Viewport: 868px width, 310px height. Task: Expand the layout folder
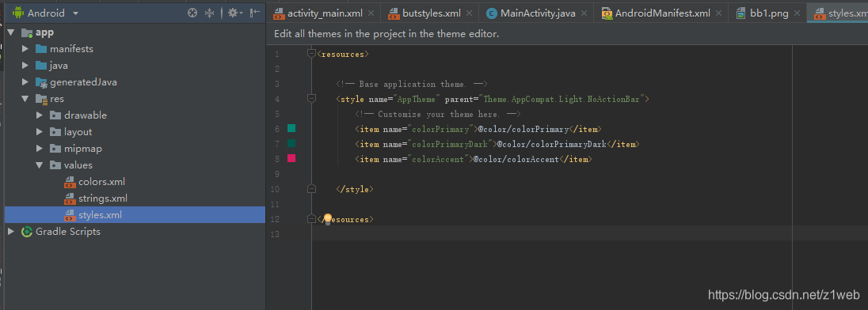[40, 132]
